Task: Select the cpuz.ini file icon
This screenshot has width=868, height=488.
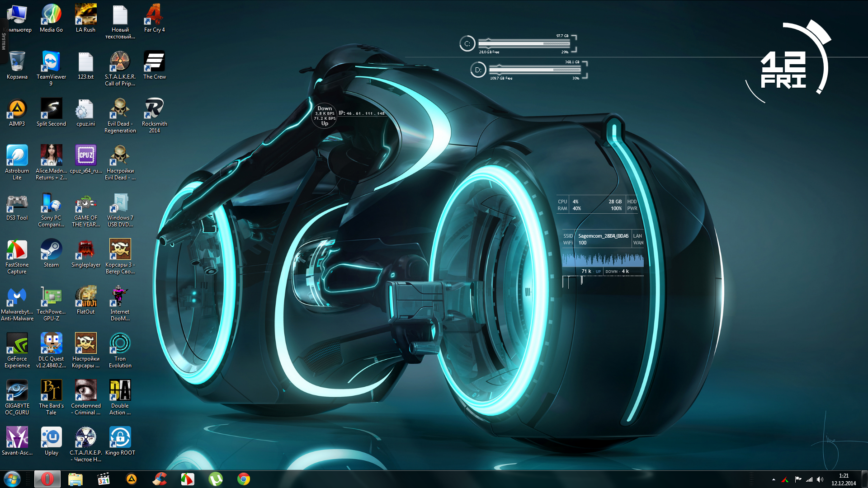Action: (85, 113)
